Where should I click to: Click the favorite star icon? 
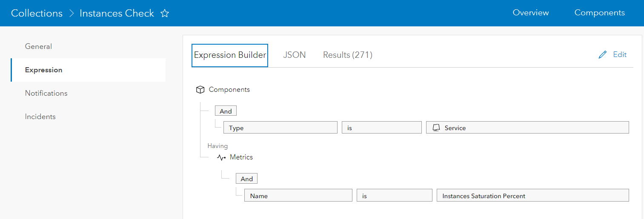[165, 14]
